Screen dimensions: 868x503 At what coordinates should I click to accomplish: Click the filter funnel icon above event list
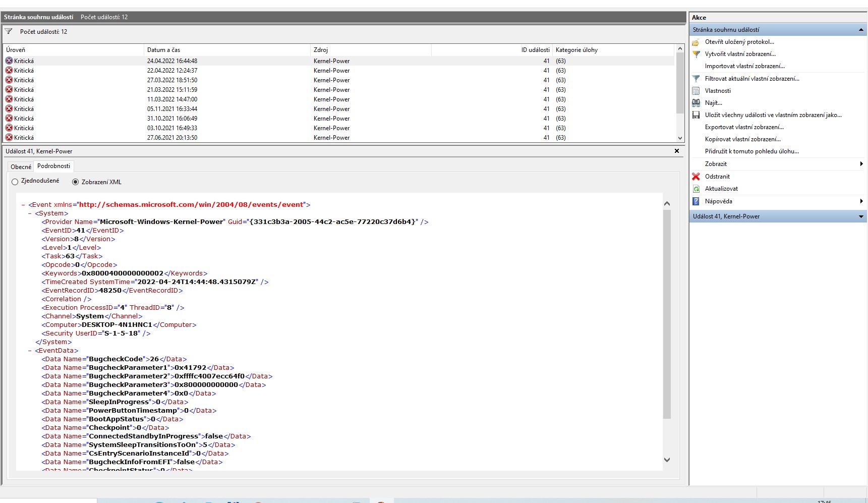(x=9, y=31)
